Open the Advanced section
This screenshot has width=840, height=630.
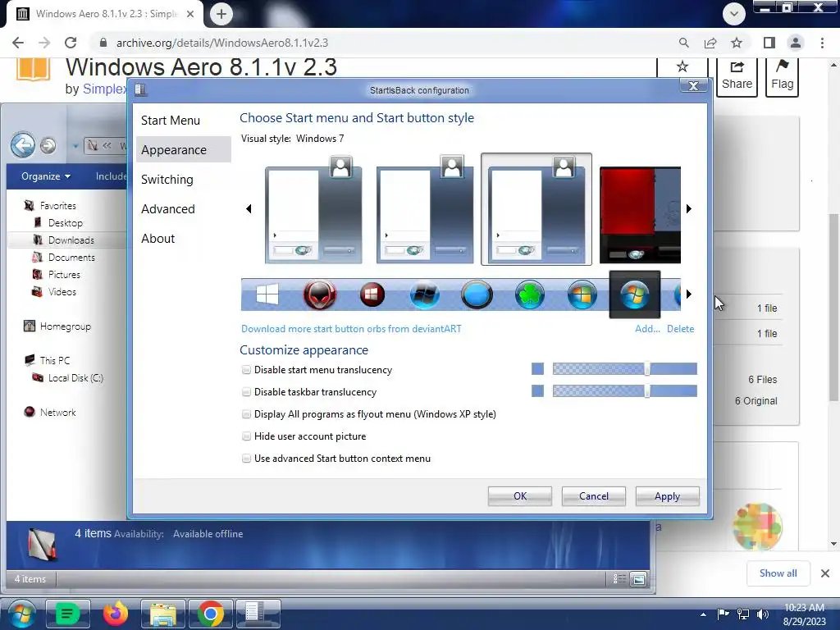click(x=167, y=209)
